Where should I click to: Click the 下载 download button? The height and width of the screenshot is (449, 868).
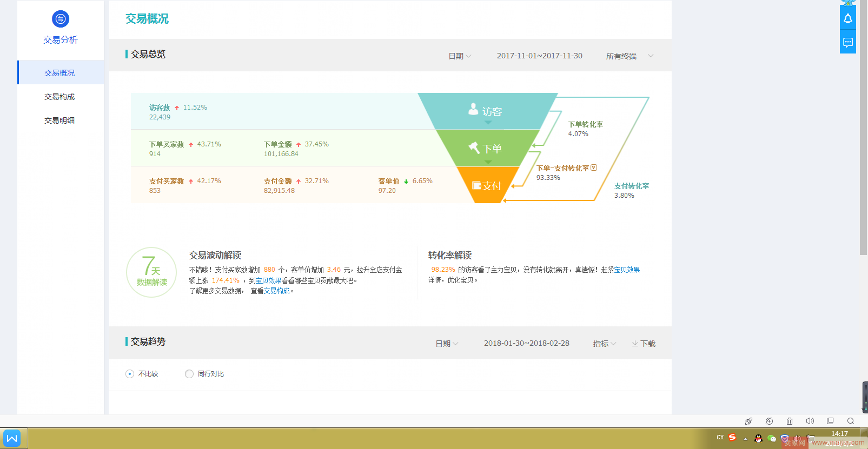(644, 344)
